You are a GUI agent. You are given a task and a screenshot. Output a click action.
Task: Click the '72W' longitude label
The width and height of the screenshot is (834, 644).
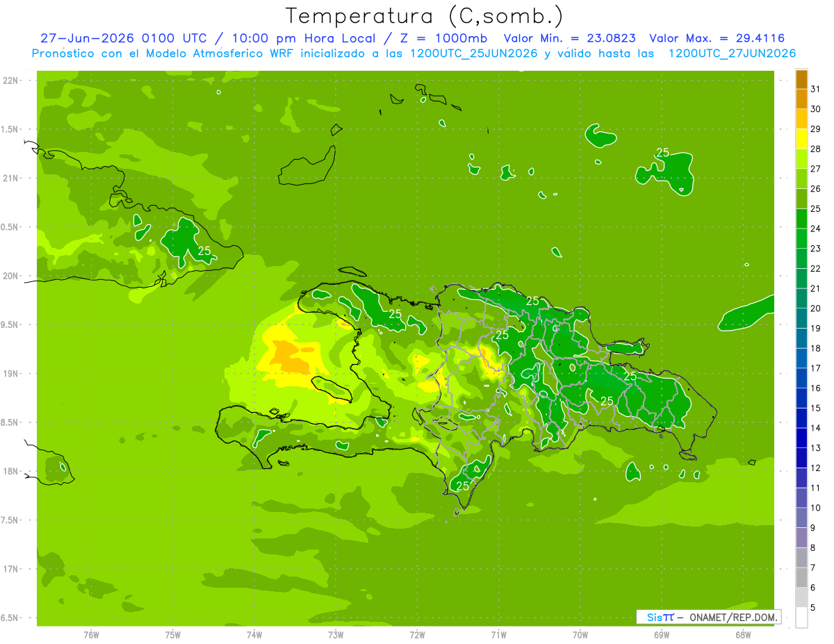417,635
